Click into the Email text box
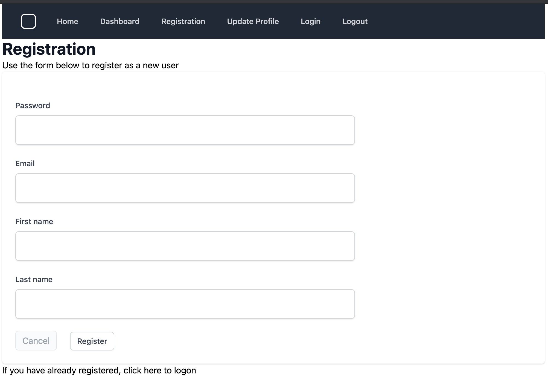Viewport: 548px width, 392px height. click(x=185, y=188)
